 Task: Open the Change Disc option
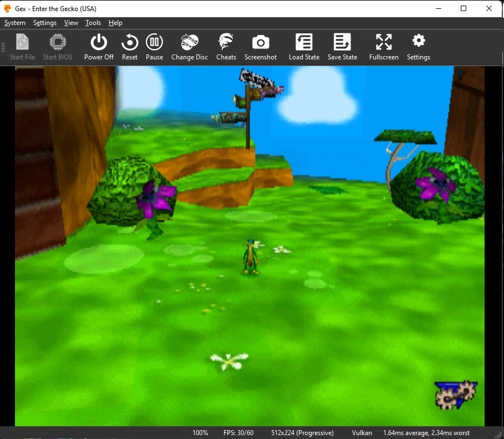tap(189, 47)
